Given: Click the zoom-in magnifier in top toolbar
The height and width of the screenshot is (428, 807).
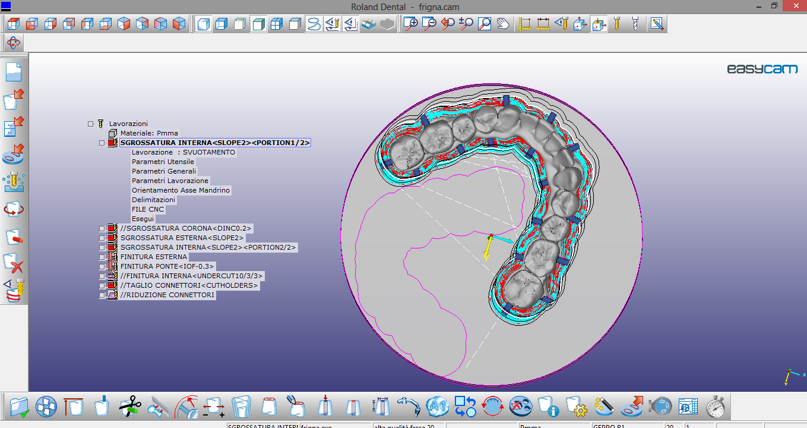Looking at the screenshot, I should click(x=410, y=23).
